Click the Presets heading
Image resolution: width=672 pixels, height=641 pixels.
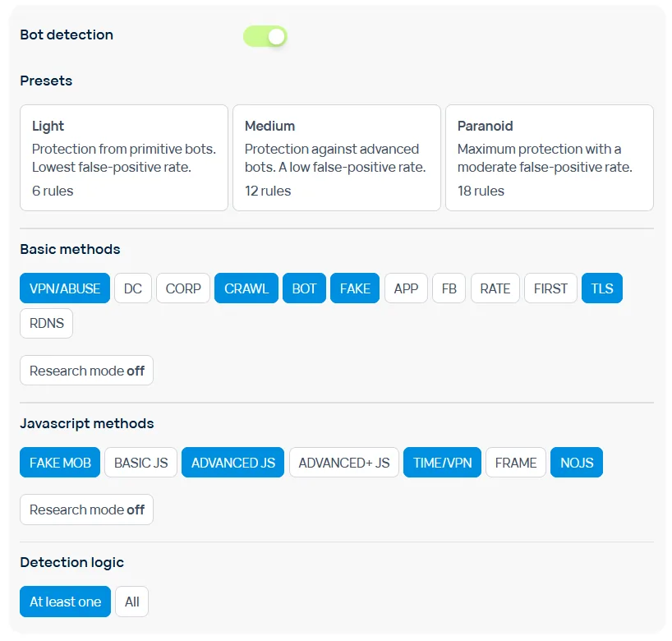(46, 81)
